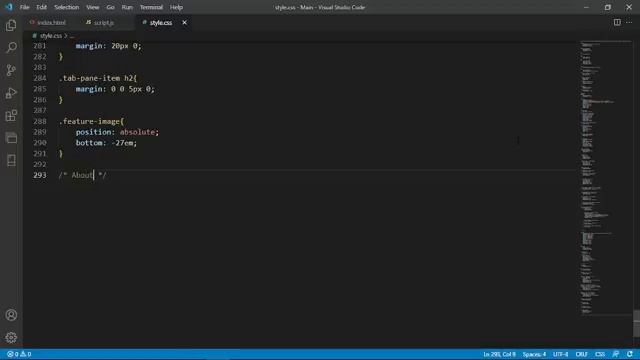The height and width of the screenshot is (360, 640).
Task: Open the Explorer view in activity bar
Action: click(x=11, y=25)
